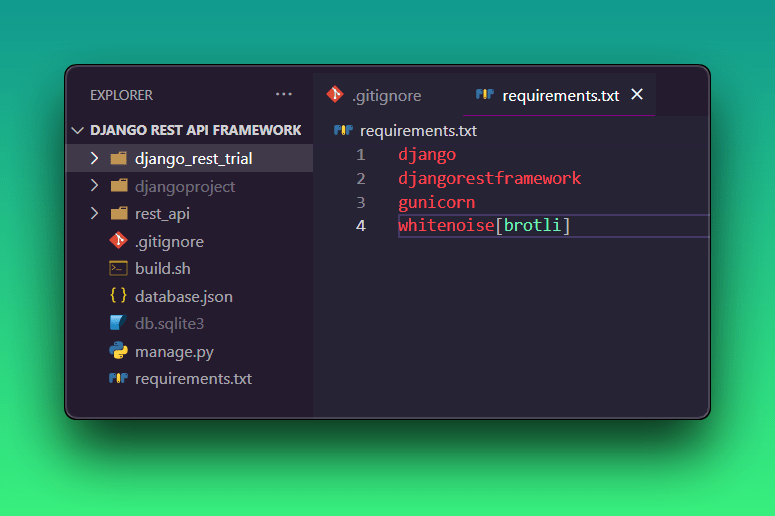This screenshot has height=516, width=775.
Task: Place cursor on 'djangorestframework' text
Action: (x=490, y=178)
